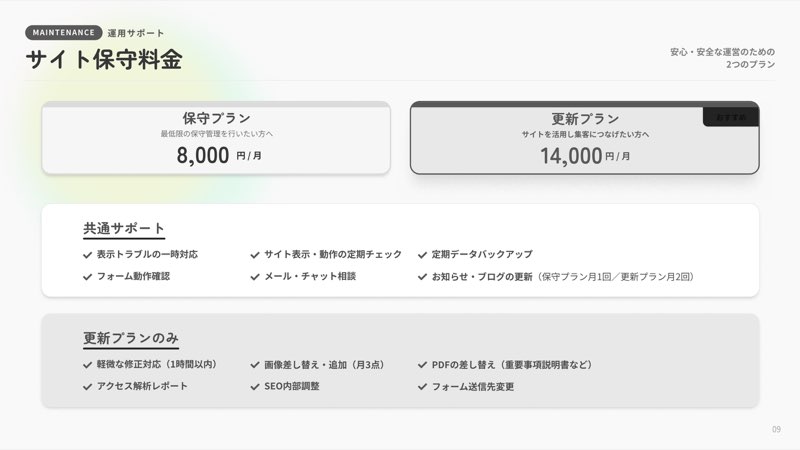This screenshot has height=450, width=800.
Task: Click the checkmark before フォーム送信先変更
Action: click(423, 387)
